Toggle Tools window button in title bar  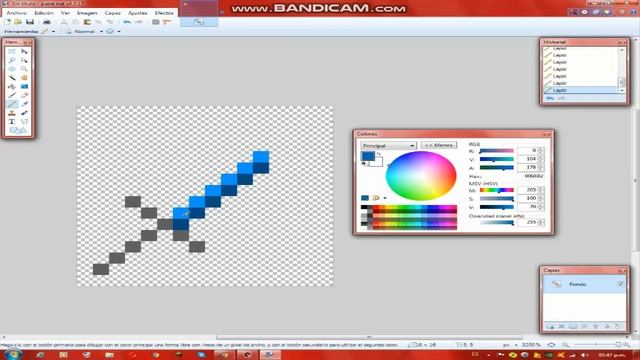(573, 12)
